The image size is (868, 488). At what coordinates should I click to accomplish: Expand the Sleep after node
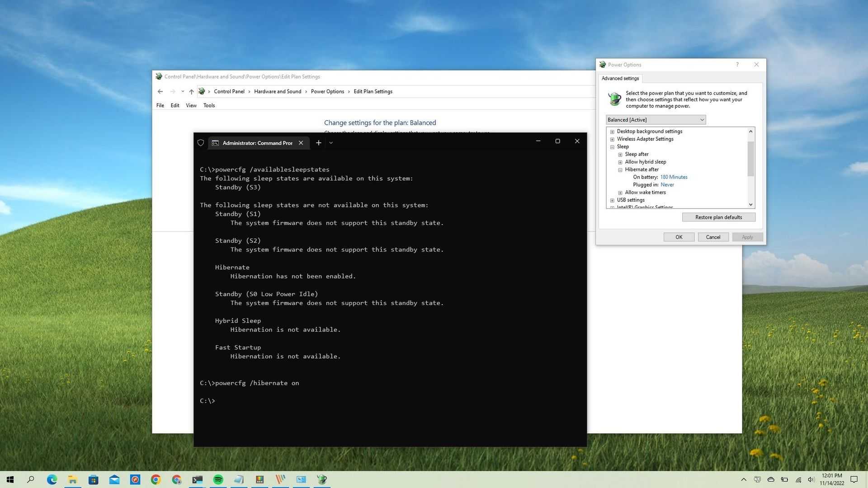pyautogui.click(x=620, y=155)
